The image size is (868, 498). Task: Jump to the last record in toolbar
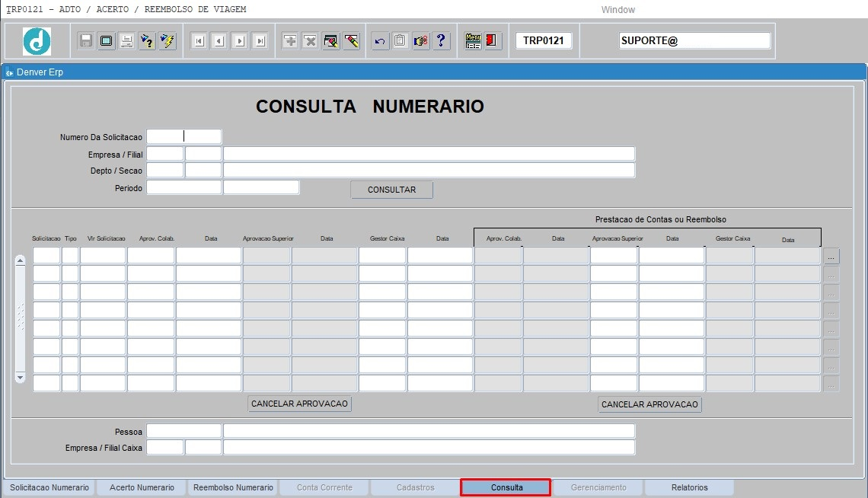(260, 41)
